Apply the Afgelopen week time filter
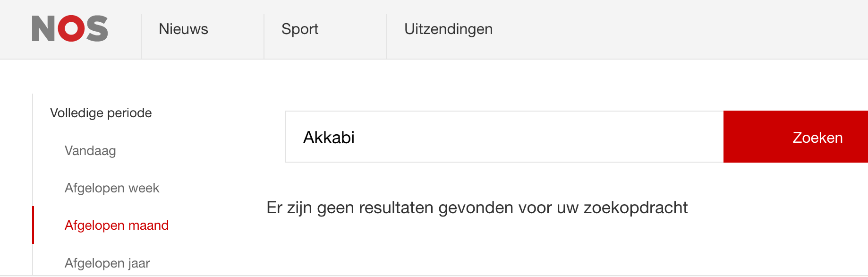 (112, 188)
